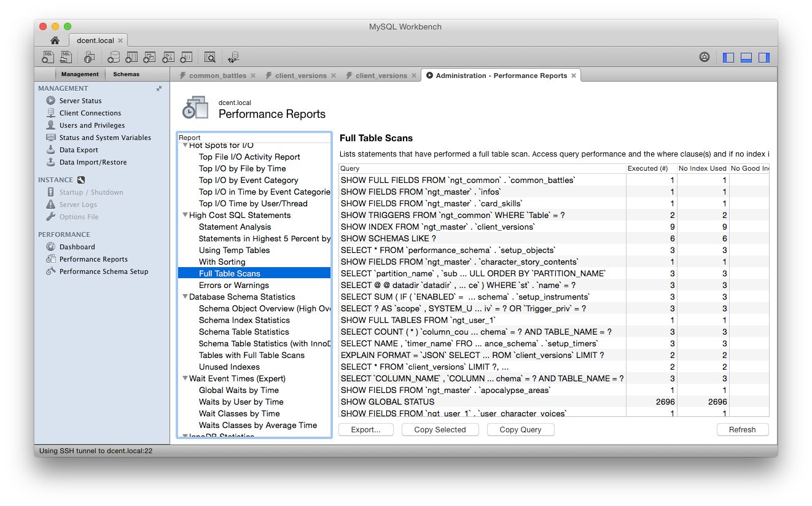Collapse Wait Event Times (Expert) group
Viewport: 812px width, 506px height.
(185, 378)
